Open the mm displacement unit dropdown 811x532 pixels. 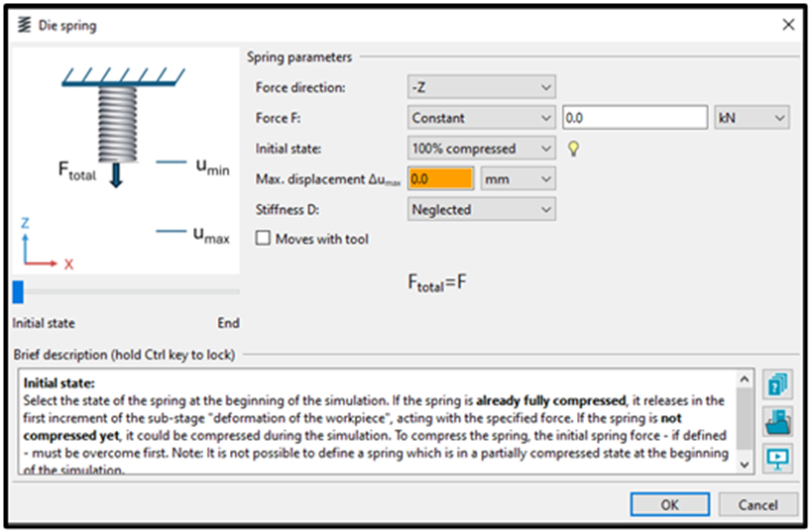518,179
